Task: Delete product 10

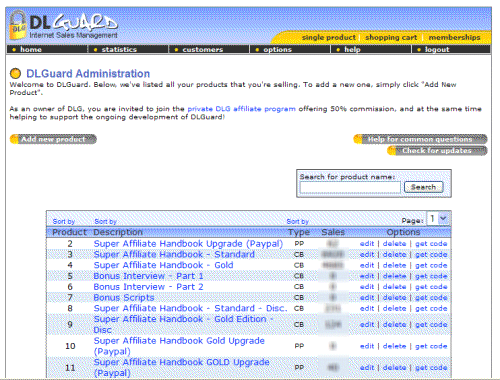Action: point(394,346)
